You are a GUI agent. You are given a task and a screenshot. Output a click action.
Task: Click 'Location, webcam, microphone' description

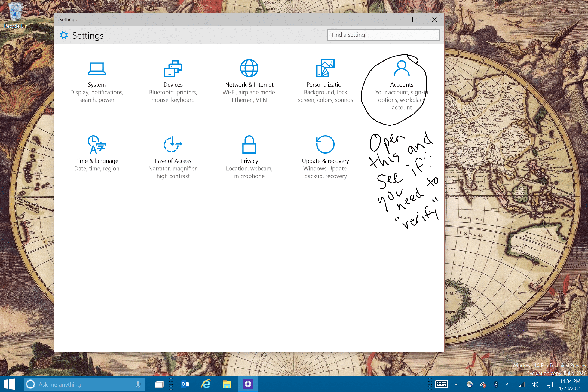(249, 172)
